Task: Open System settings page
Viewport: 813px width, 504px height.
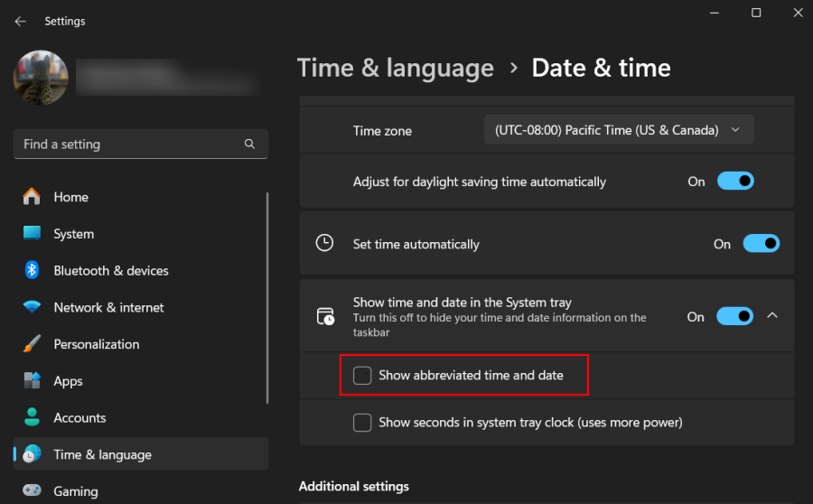Action: click(x=73, y=234)
